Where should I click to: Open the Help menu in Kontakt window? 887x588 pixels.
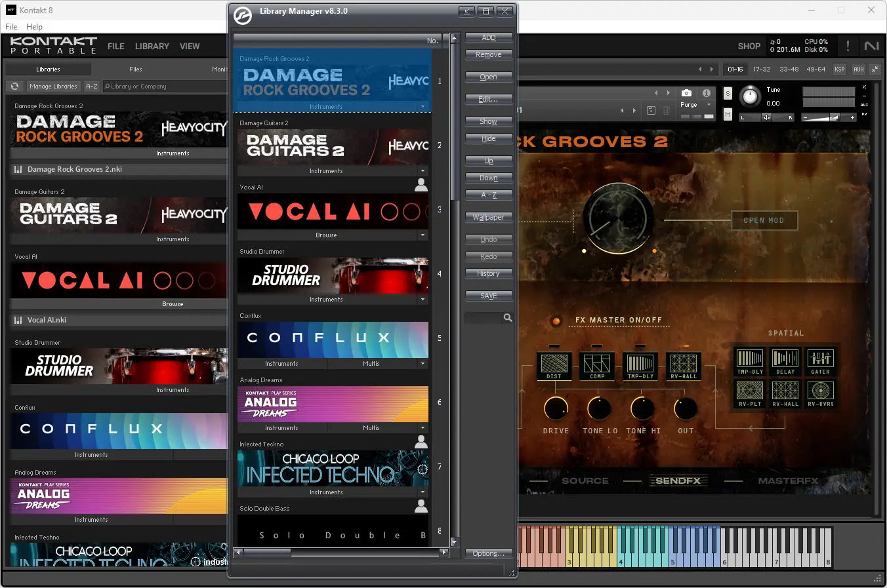click(x=34, y=27)
